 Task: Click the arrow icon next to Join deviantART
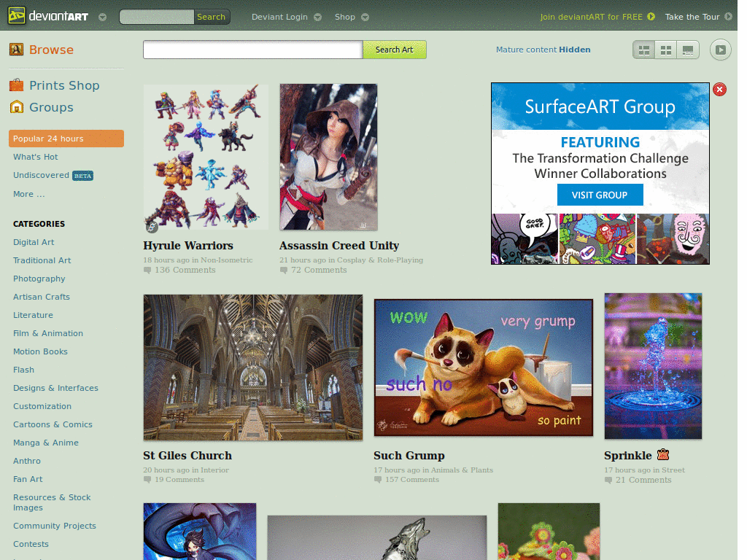(651, 16)
